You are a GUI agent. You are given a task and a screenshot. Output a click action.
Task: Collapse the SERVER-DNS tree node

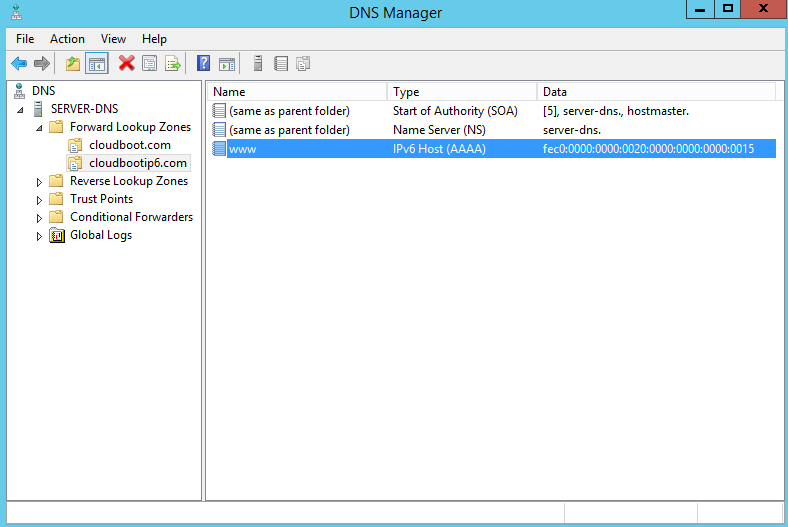(22, 109)
